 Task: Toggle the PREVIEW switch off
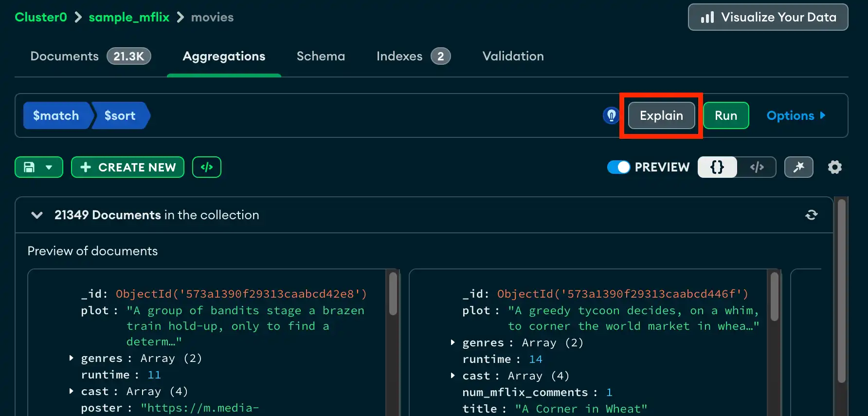pyautogui.click(x=618, y=167)
